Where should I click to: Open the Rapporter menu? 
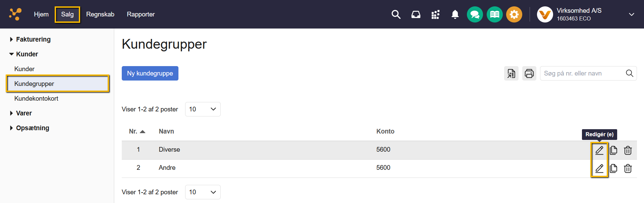141,14
